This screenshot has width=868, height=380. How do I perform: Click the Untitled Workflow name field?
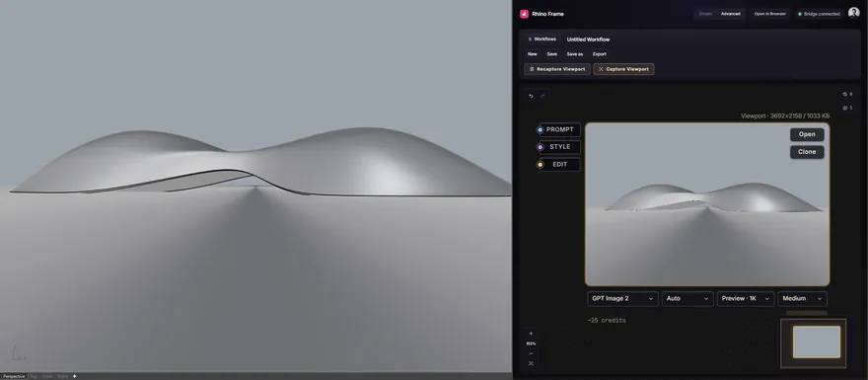[x=588, y=39]
